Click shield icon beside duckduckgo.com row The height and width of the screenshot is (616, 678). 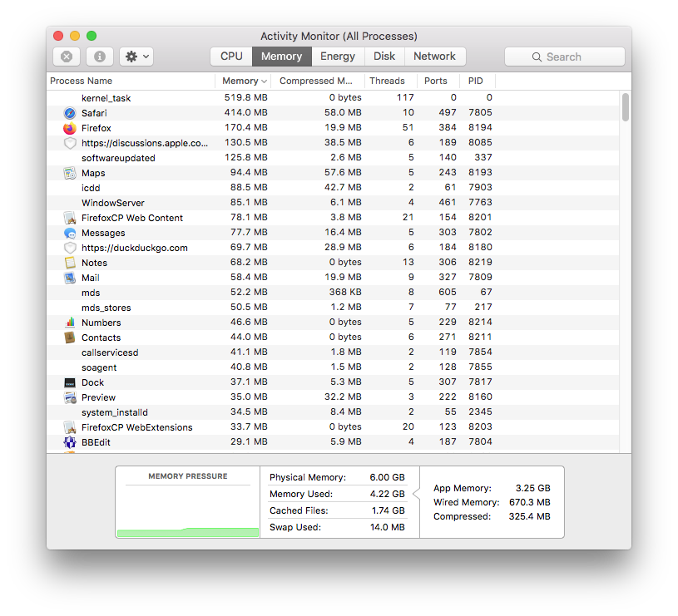tap(70, 248)
